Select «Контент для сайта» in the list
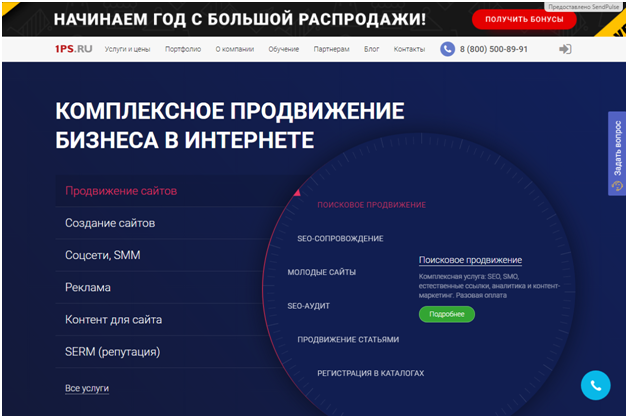628x418 pixels. 160,320
